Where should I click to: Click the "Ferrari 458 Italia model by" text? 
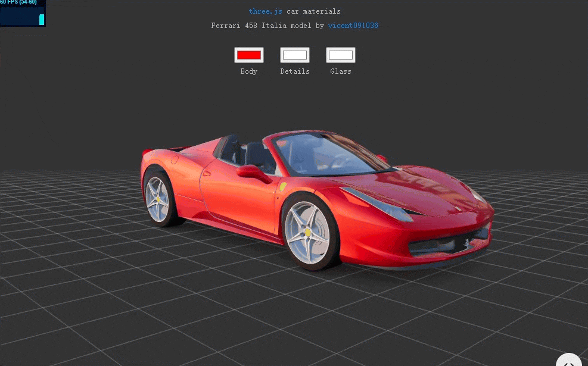tap(267, 26)
